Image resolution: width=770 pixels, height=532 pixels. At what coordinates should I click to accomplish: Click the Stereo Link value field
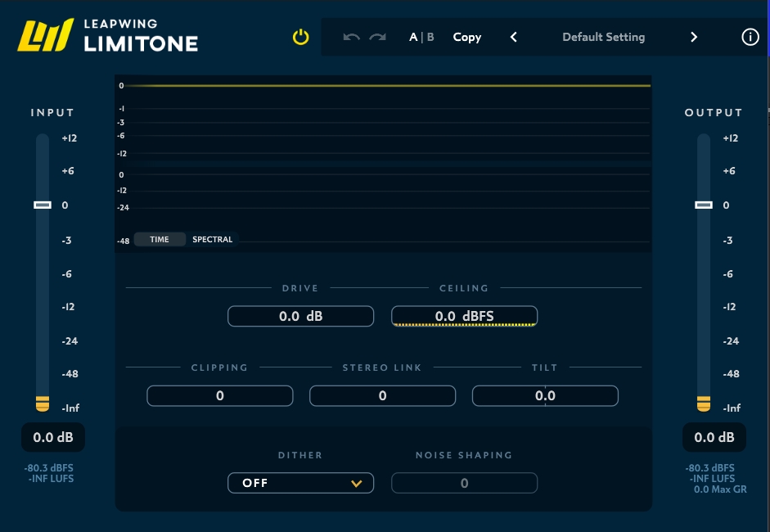click(382, 395)
